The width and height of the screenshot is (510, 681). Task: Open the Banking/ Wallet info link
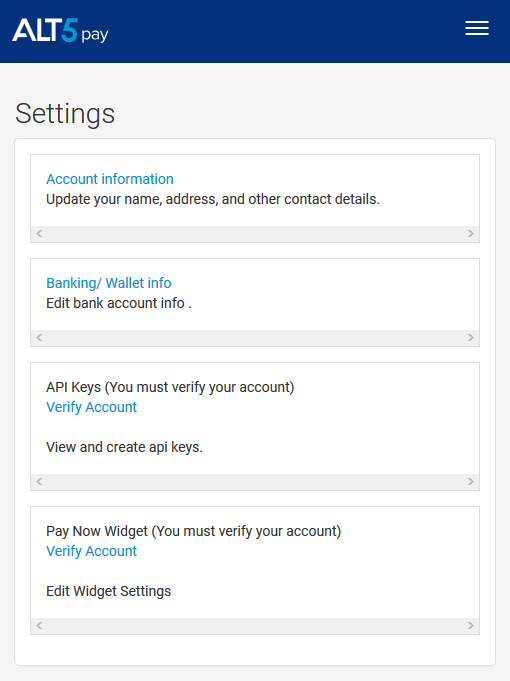109,283
